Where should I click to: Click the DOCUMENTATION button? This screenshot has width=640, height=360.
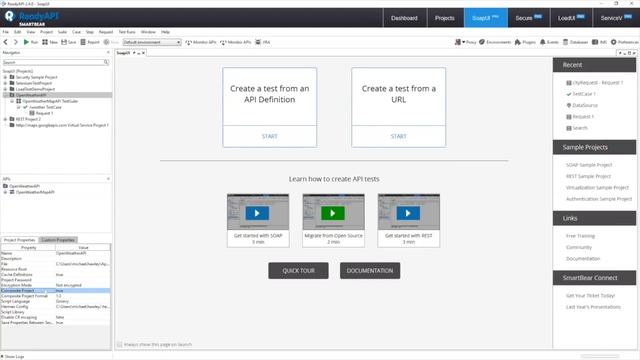370,271
